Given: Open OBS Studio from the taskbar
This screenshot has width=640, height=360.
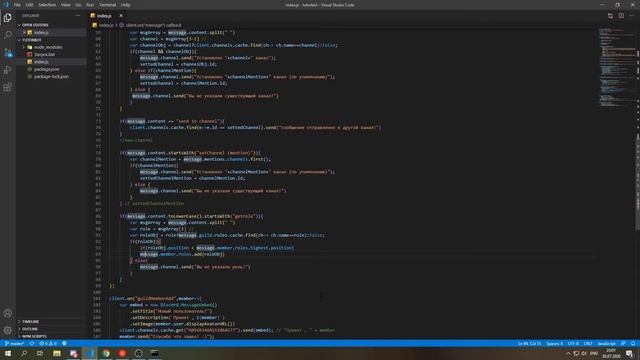Looking at the screenshot, I should 138,353.
